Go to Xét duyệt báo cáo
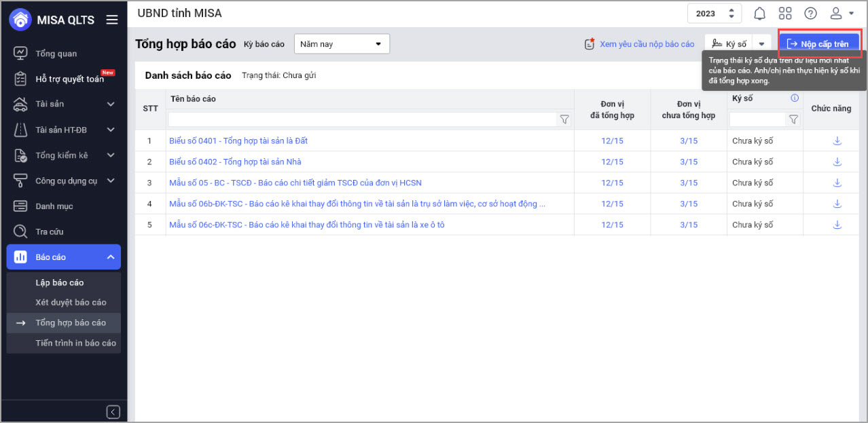 click(x=71, y=302)
